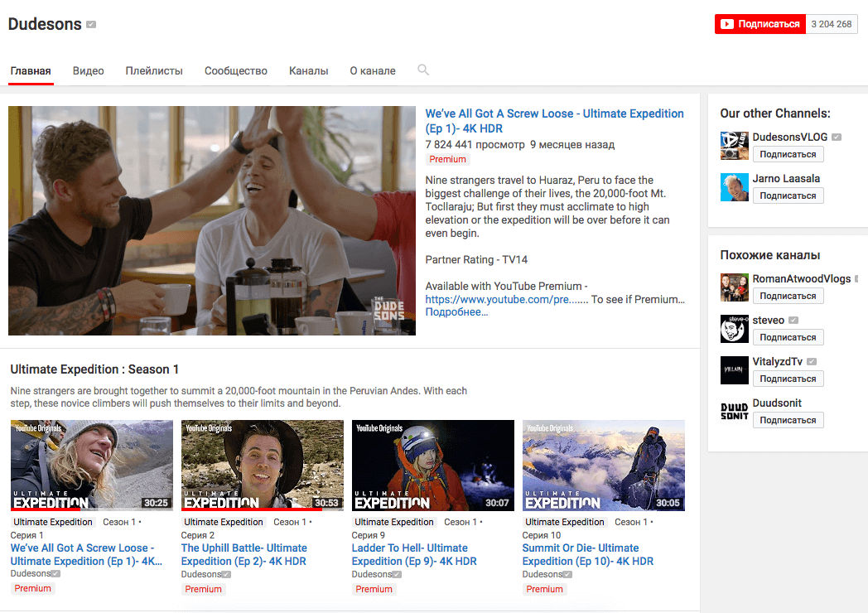Open Ladder To Hell episode 9 title link
The width and height of the screenshot is (868, 613).
pos(414,554)
